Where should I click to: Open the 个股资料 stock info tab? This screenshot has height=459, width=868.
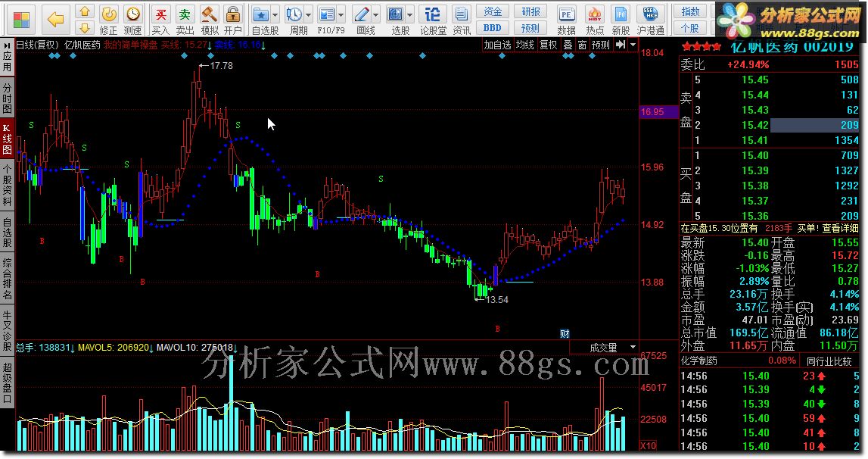coord(8,185)
